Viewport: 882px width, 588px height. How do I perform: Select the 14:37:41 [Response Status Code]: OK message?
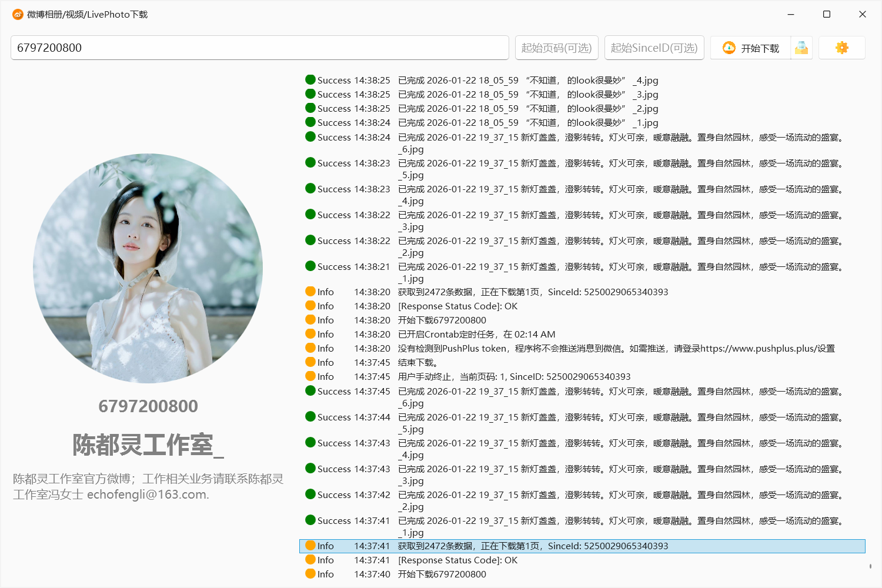(458, 560)
